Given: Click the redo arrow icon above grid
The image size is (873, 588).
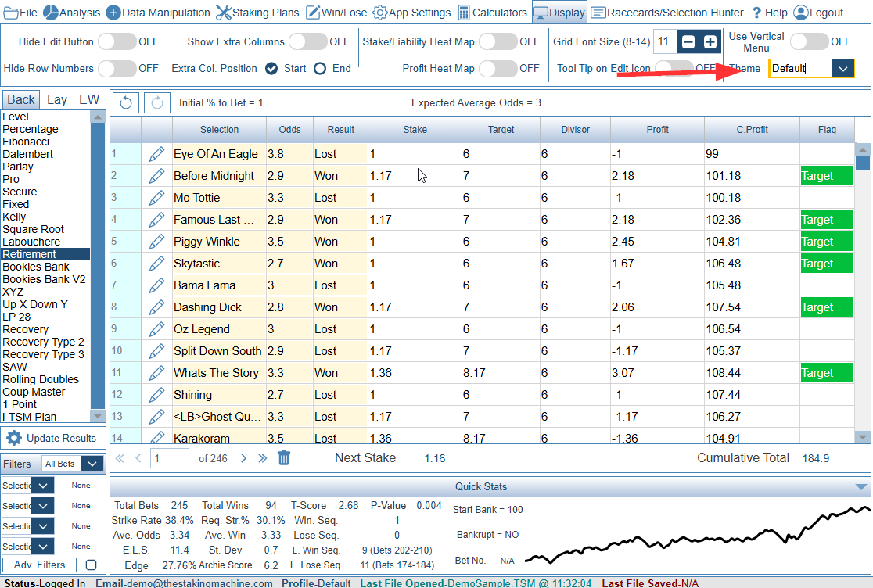Looking at the screenshot, I should pos(157,102).
